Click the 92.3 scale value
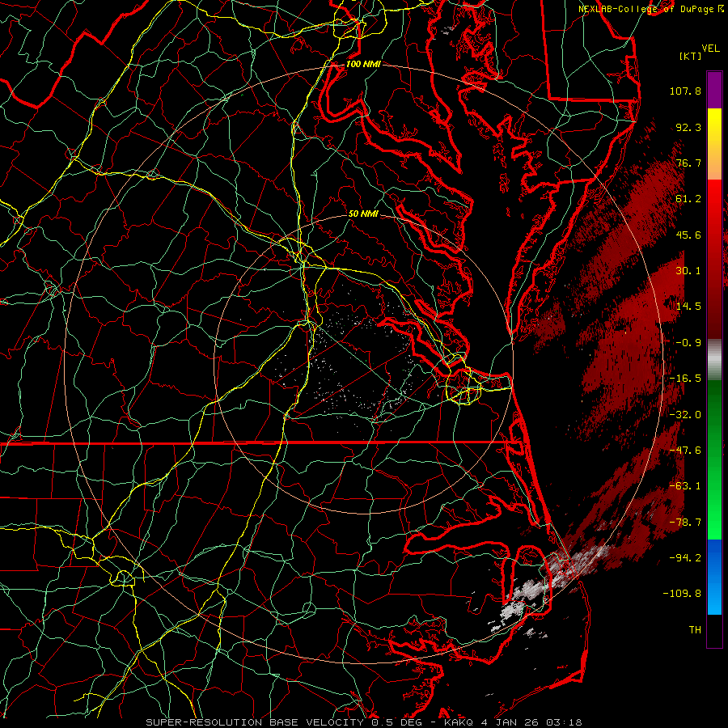 pyautogui.click(x=688, y=127)
